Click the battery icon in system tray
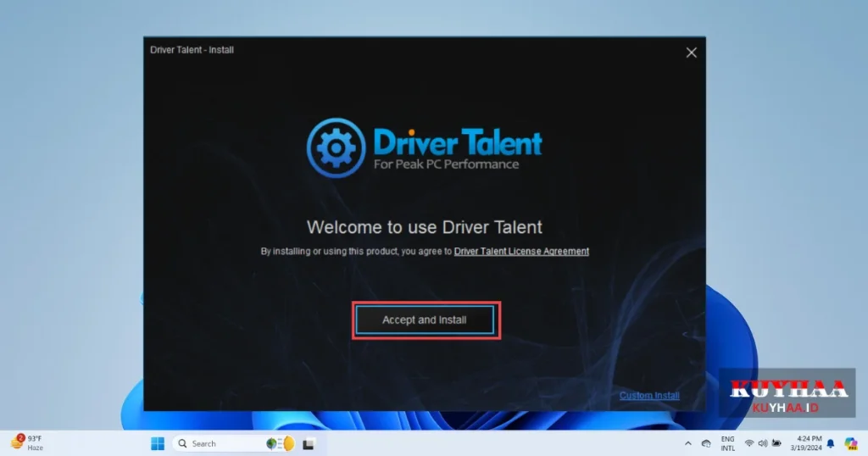 (776, 443)
